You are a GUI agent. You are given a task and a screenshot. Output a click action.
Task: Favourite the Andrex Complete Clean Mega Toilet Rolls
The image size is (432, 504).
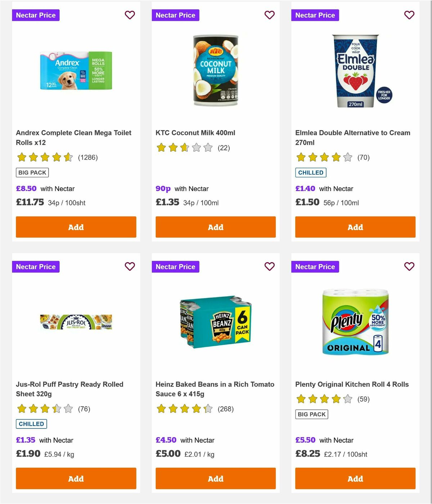click(130, 15)
